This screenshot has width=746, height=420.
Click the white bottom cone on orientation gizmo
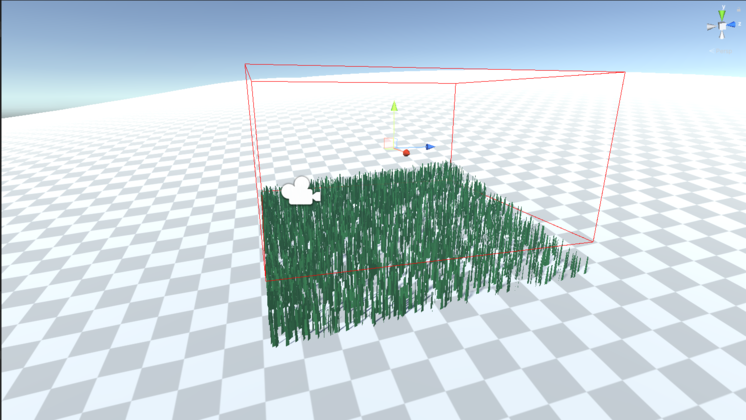tap(721, 36)
